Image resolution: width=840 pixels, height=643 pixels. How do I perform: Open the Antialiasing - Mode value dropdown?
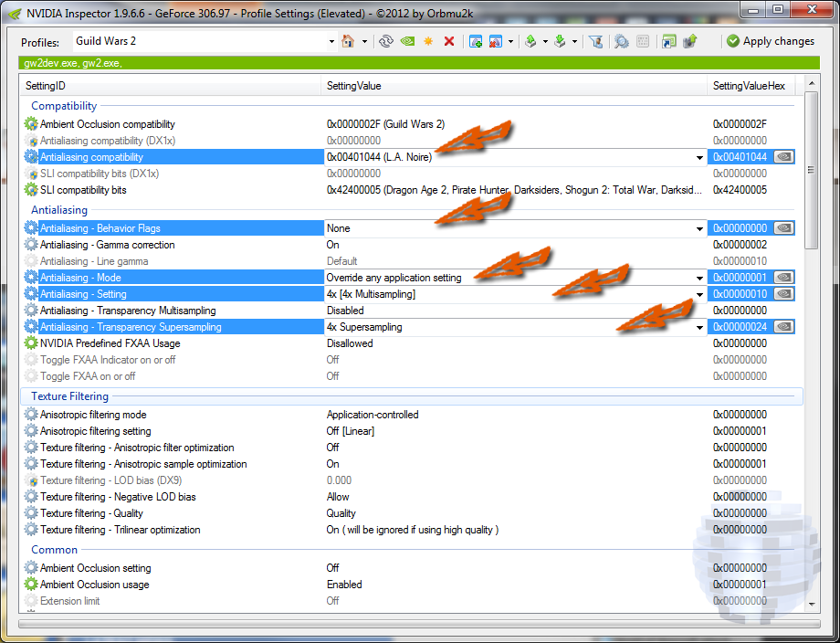pos(699,278)
